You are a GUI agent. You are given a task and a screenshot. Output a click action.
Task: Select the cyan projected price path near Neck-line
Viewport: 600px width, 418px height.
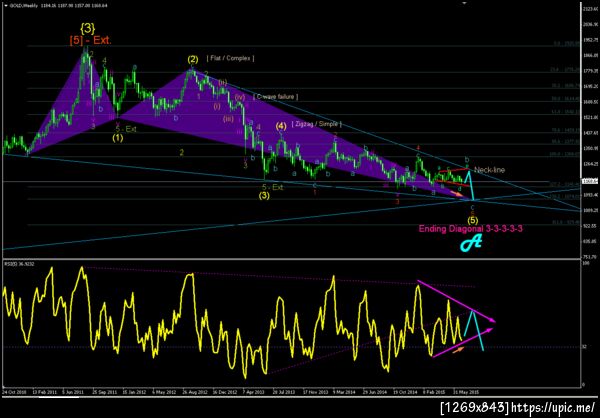point(469,185)
